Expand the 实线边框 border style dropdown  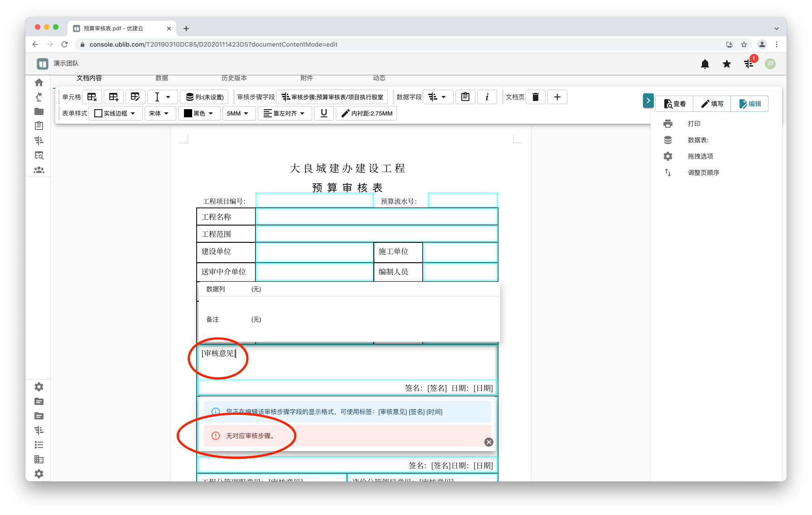(x=115, y=113)
